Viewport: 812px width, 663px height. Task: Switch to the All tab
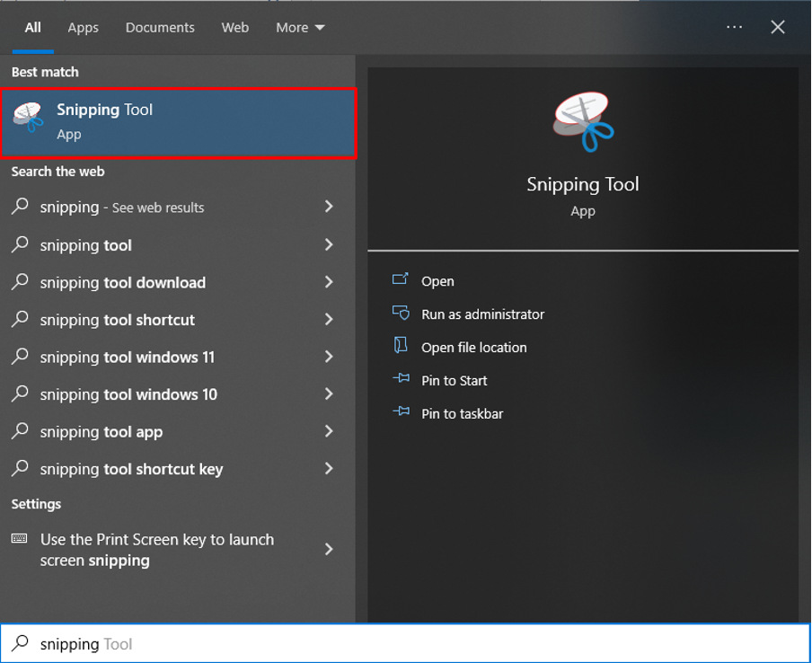(32, 28)
